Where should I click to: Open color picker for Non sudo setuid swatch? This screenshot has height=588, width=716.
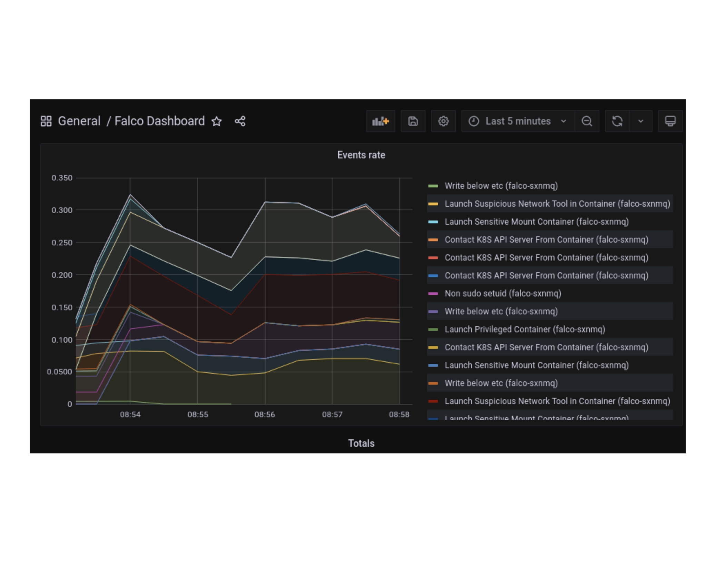coord(433,294)
